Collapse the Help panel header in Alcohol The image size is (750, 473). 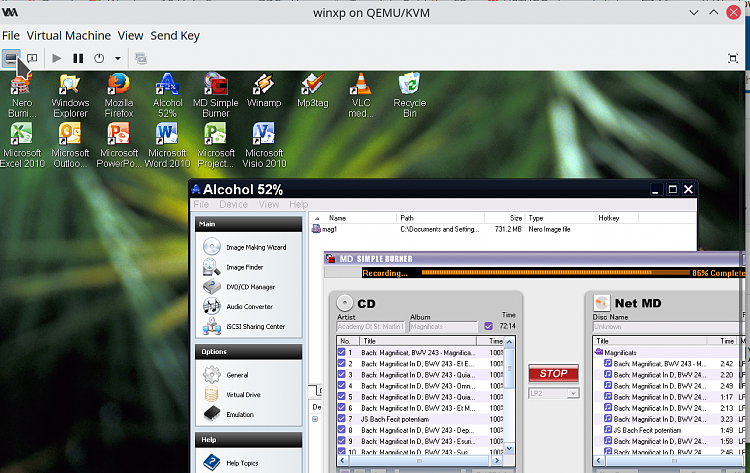coord(248,440)
